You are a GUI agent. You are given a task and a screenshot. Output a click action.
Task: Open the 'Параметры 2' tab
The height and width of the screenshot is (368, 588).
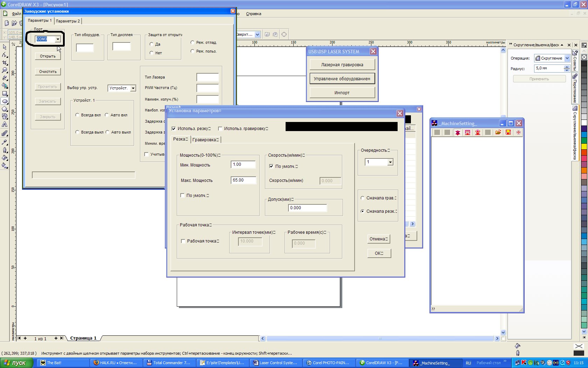click(68, 21)
